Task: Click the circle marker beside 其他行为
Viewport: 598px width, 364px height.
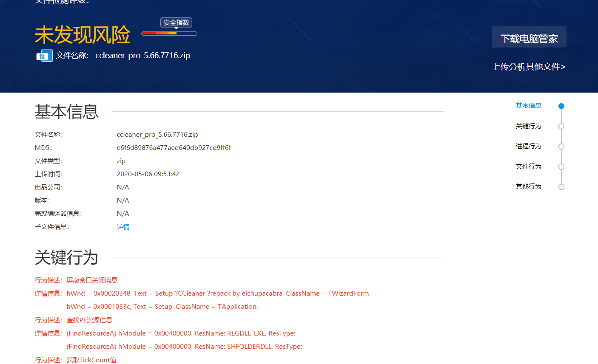Action: [561, 187]
